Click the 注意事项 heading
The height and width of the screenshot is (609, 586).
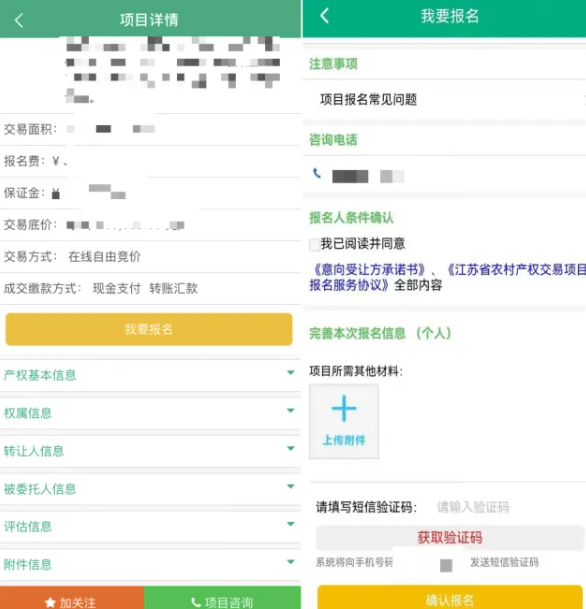333,64
